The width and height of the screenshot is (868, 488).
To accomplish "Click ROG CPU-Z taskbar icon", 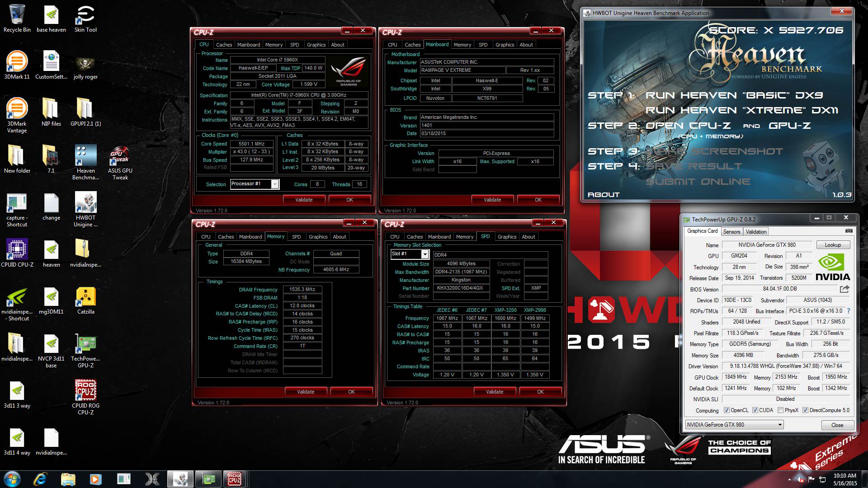I will point(235,479).
